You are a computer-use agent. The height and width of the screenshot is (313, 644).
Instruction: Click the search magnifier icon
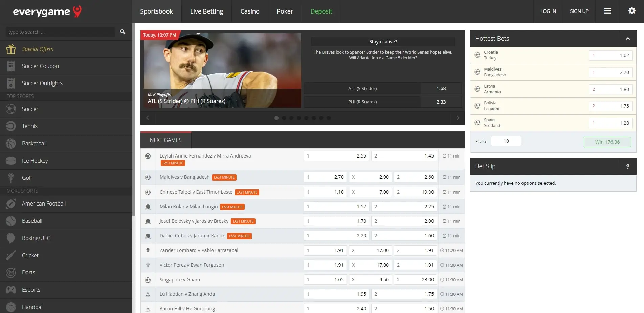[x=123, y=32]
